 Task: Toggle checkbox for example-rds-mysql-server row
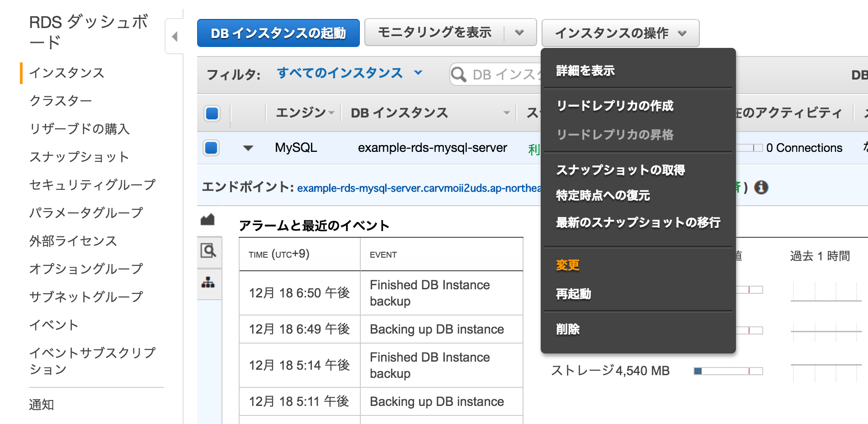(211, 148)
